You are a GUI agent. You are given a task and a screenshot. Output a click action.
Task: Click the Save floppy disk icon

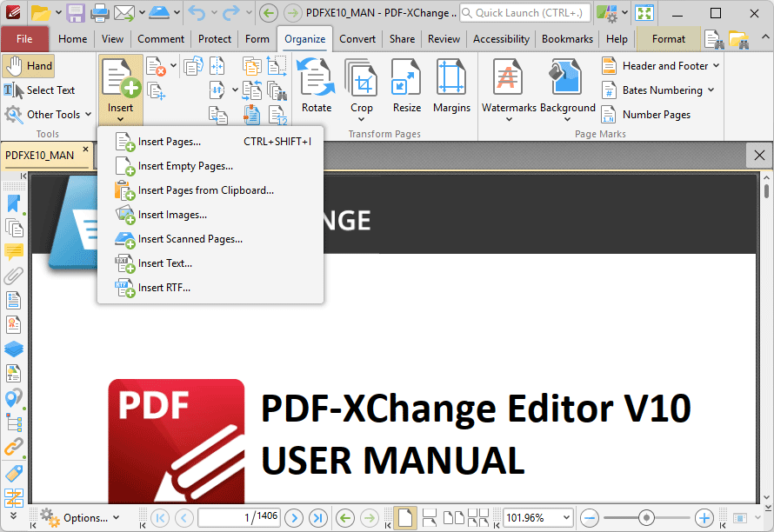(x=76, y=13)
